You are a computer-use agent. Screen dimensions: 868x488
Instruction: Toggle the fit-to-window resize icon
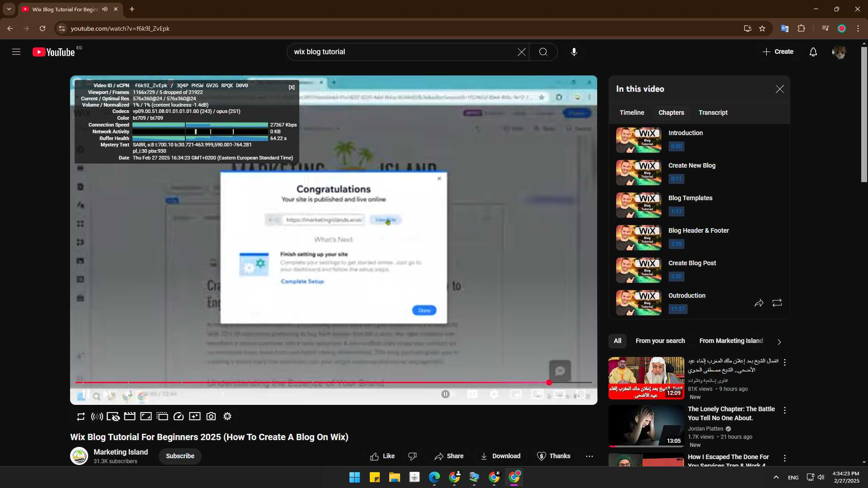point(146,417)
